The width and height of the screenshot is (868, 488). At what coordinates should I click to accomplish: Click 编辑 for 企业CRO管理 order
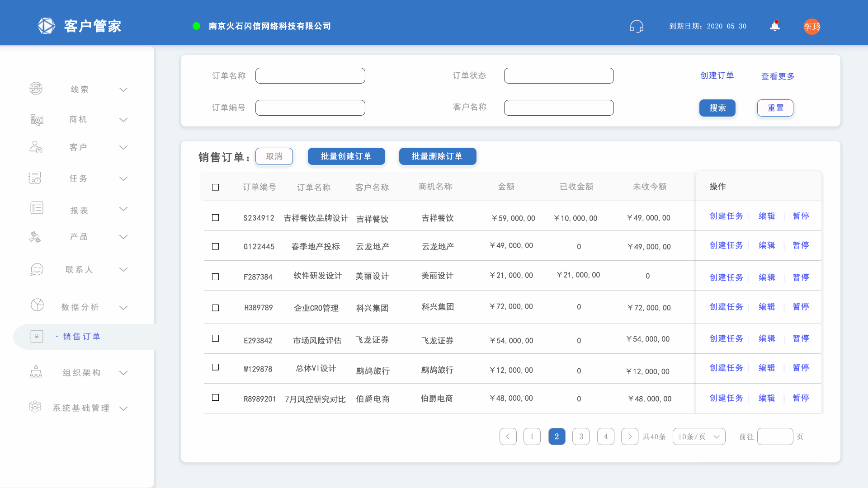767,307
